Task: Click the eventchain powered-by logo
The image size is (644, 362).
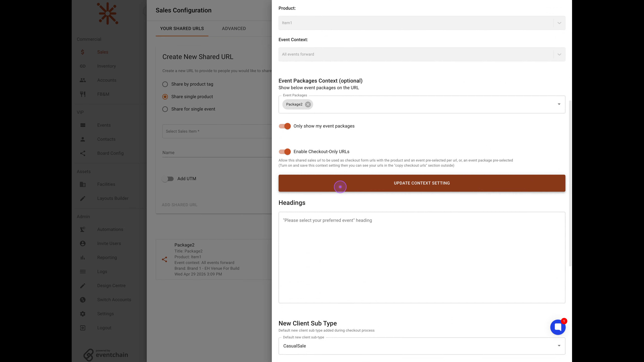Action: (106, 355)
